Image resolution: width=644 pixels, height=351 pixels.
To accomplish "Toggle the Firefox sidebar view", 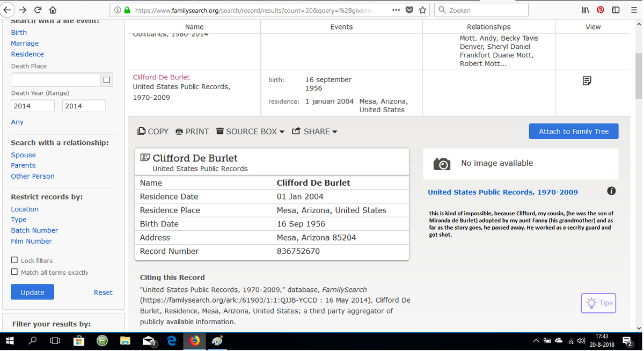I will [x=616, y=10].
